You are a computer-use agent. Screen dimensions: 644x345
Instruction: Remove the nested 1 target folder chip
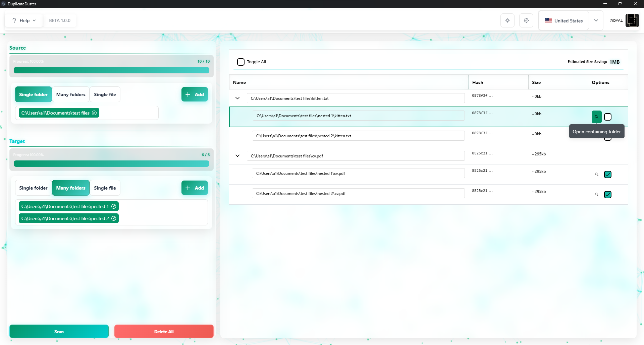(x=114, y=206)
